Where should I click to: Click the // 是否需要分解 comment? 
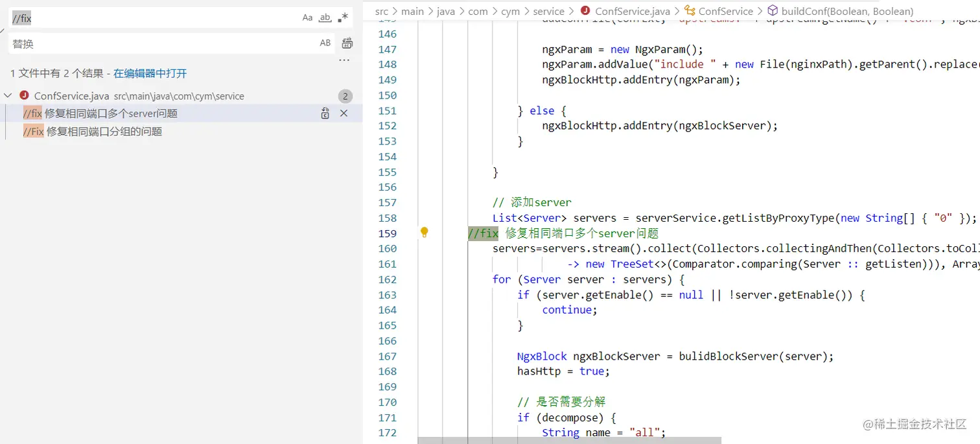(561, 402)
